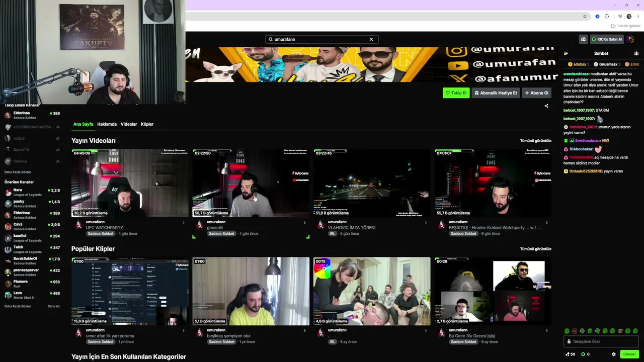Open the Flomore channel in recommended list

32,284
